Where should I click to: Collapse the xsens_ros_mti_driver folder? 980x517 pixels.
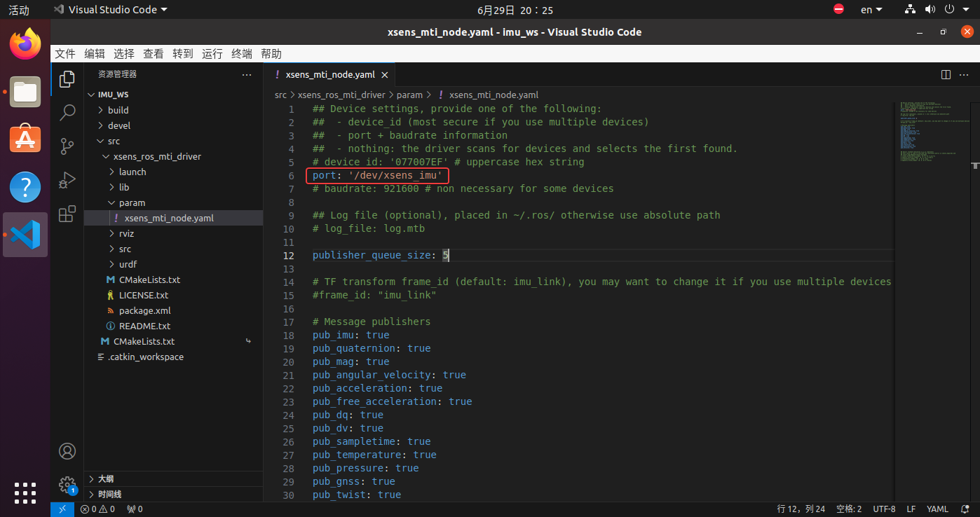[x=106, y=156]
